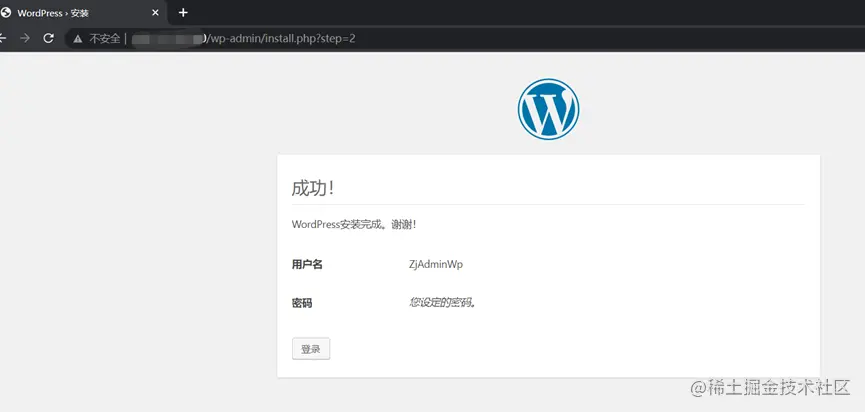Click the 登录 login button
This screenshot has width=865, height=412.
pyautogui.click(x=311, y=349)
